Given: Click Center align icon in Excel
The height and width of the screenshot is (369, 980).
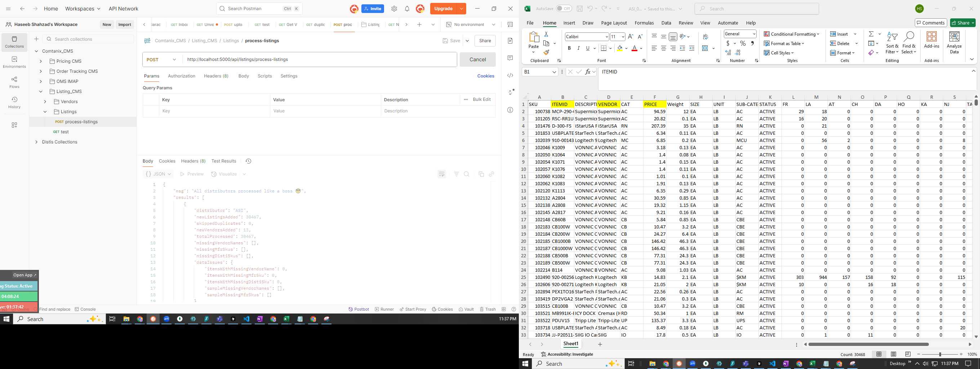Looking at the screenshot, I should pos(663,48).
